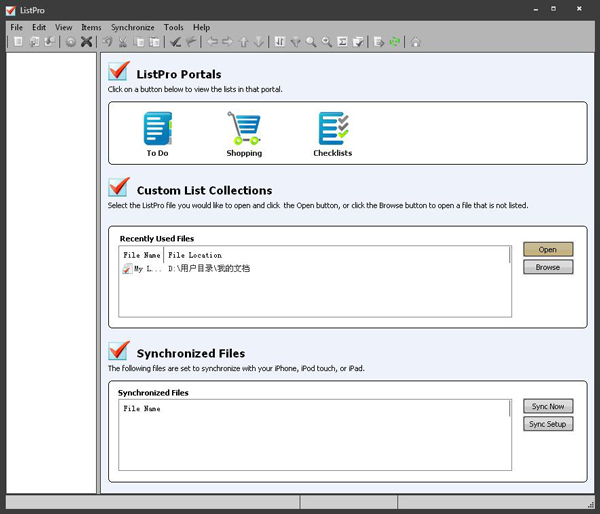
Task: Maximize the ListPro window
Action: tap(553, 8)
